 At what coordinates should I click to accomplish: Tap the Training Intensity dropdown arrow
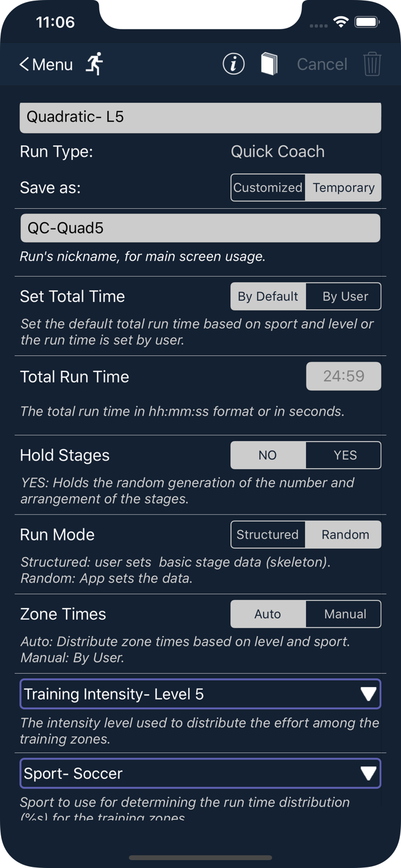(x=368, y=694)
